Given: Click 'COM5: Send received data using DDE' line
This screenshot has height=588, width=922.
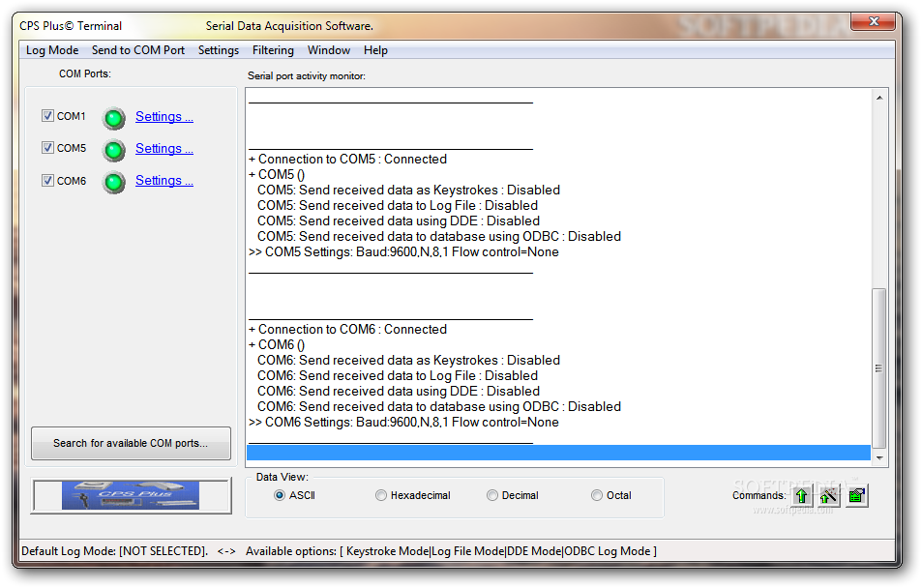Looking at the screenshot, I should pos(398,221).
